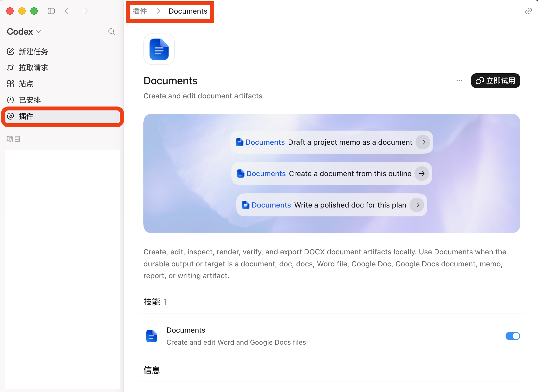Choose 'Write a polished doc for this plan' prompt

332,205
